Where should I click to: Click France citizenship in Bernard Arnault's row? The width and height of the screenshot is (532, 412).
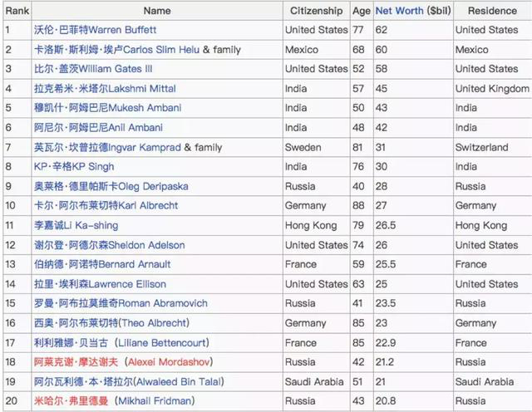(301, 264)
